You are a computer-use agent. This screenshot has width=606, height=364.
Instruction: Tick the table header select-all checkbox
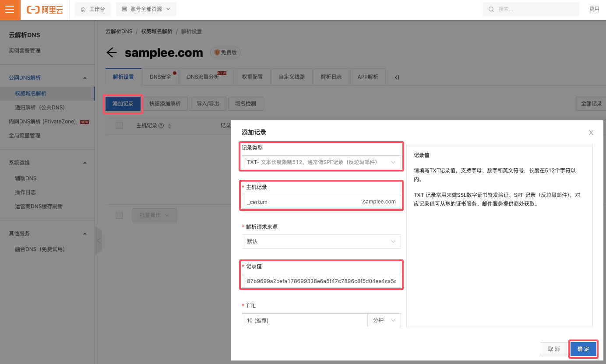(119, 126)
